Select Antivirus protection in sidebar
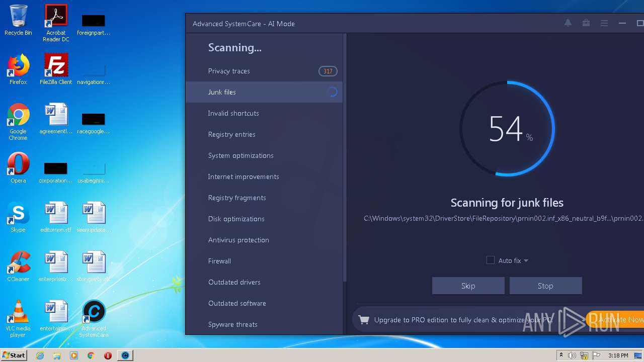 click(x=264, y=240)
